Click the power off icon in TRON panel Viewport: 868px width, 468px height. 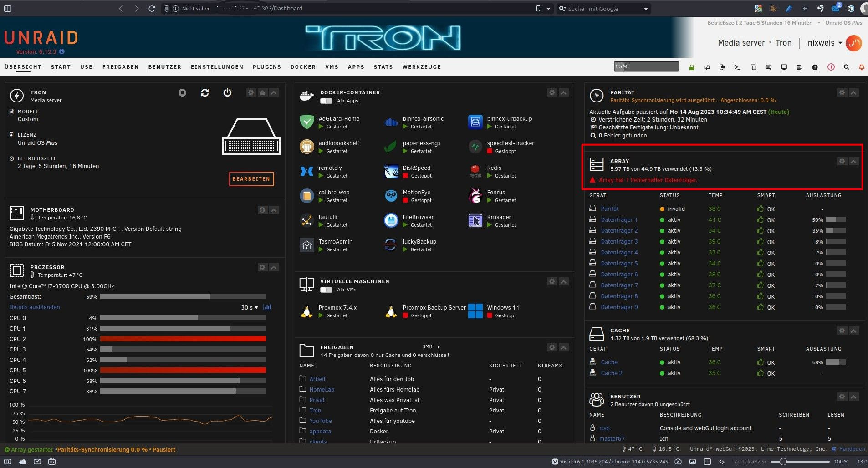(227, 92)
